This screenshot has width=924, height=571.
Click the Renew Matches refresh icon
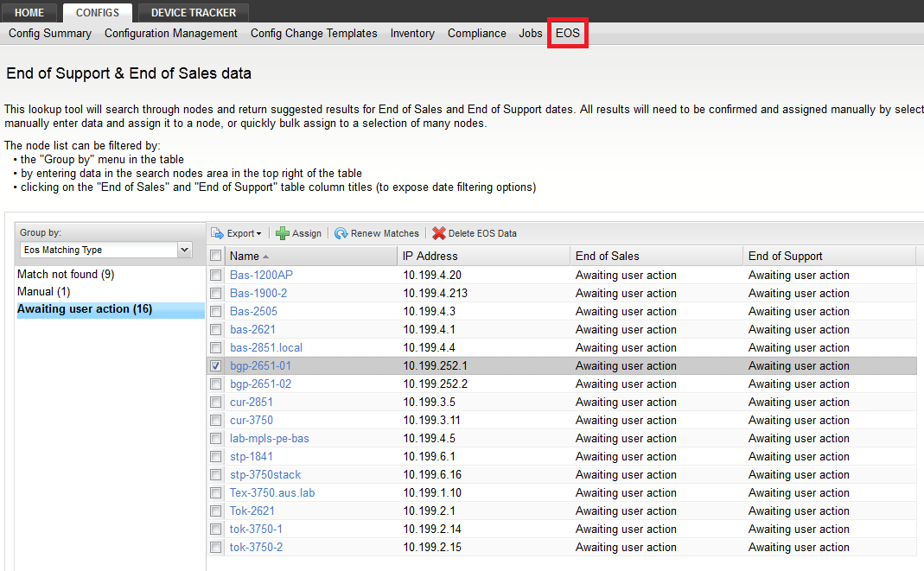click(341, 234)
